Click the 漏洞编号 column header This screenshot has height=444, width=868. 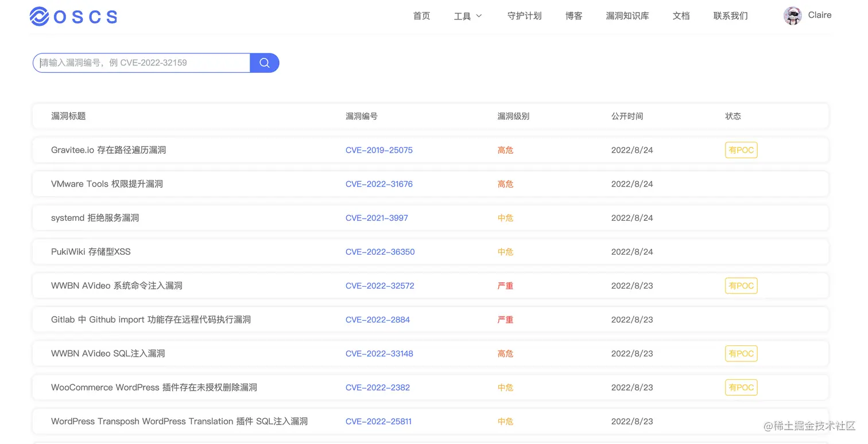point(362,116)
